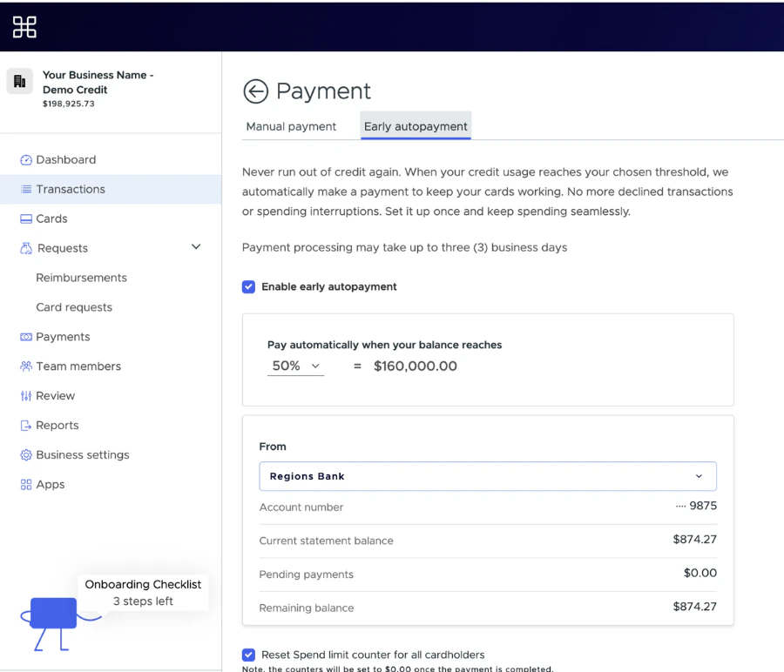The height and width of the screenshot is (672, 784).
Task: Click the Payment page heading
Action: pyautogui.click(x=323, y=91)
